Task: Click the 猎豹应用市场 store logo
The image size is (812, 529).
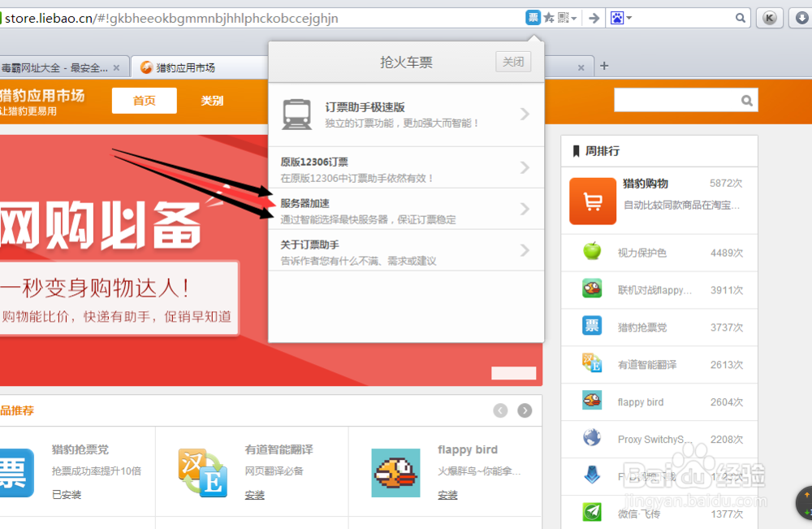Action: click(42, 101)
